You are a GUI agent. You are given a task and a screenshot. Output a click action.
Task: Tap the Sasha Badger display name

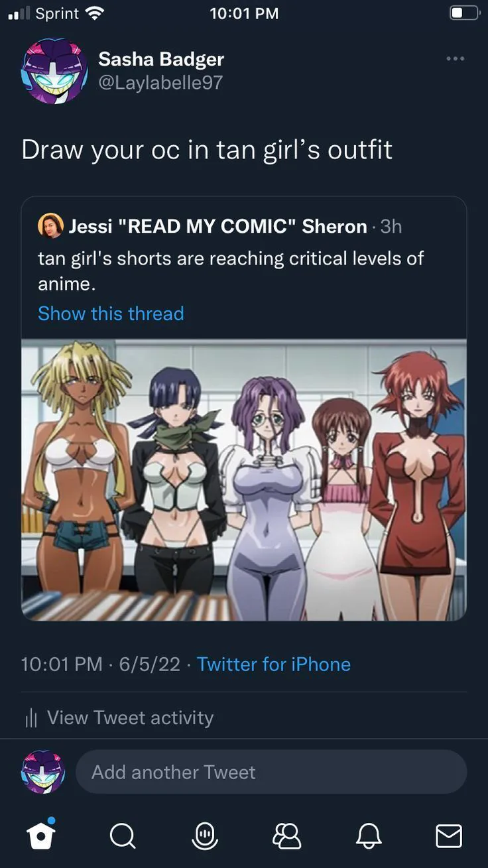[x=161, y=59]
